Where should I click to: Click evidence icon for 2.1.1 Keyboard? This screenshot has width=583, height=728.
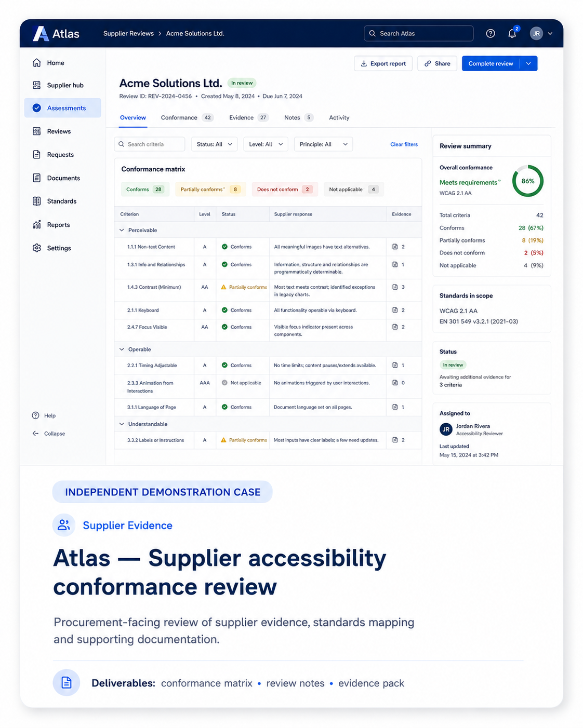coord(395,310)
